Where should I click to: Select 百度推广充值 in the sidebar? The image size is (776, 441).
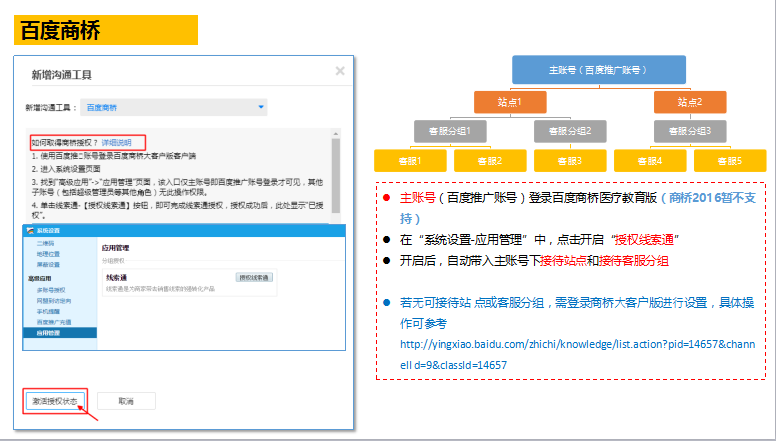pyautogui.click(x=54, y=322)
